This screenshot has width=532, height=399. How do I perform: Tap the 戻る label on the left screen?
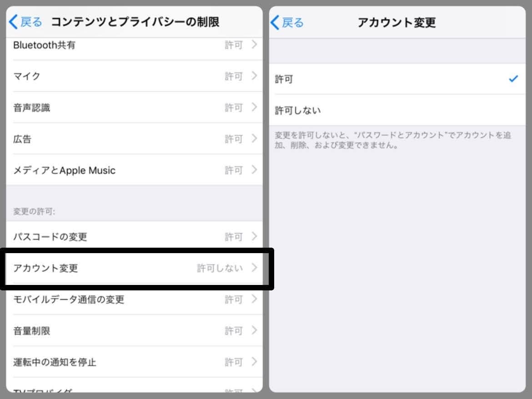tap(31, 22)
